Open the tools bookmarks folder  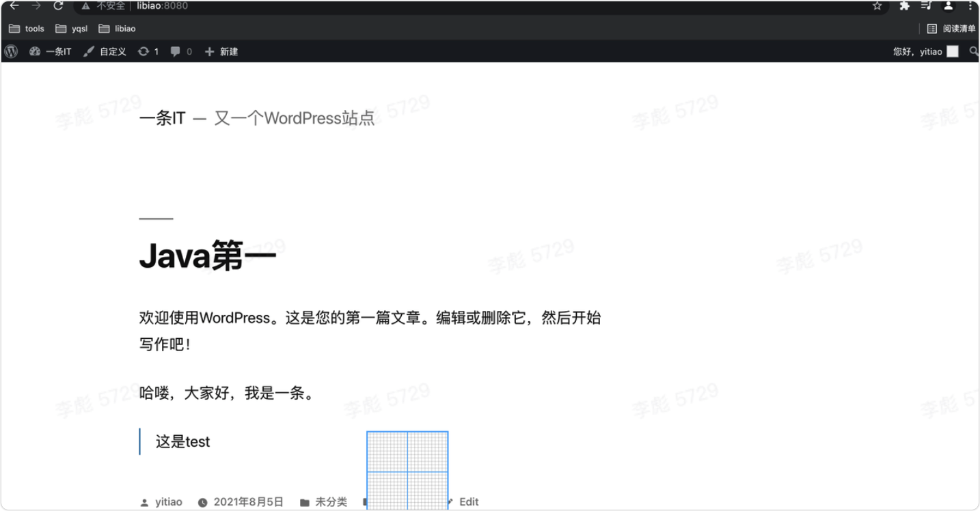tap(27, 29)
